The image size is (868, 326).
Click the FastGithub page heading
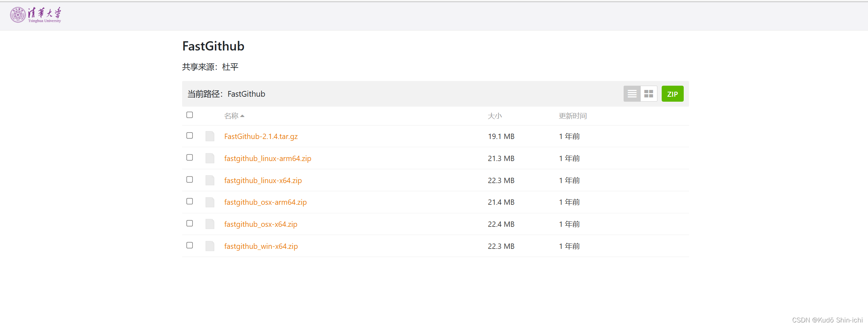click(x=213, y=46)
